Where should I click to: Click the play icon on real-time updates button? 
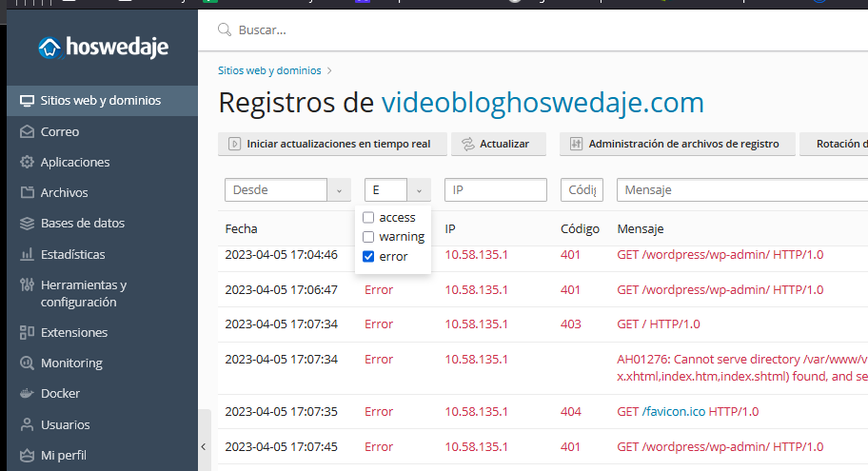(234, 144)
